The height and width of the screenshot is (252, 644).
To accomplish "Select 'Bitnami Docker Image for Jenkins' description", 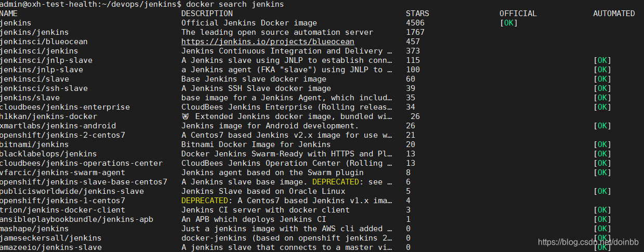I will pyautogui.click(x=256, y=144).
